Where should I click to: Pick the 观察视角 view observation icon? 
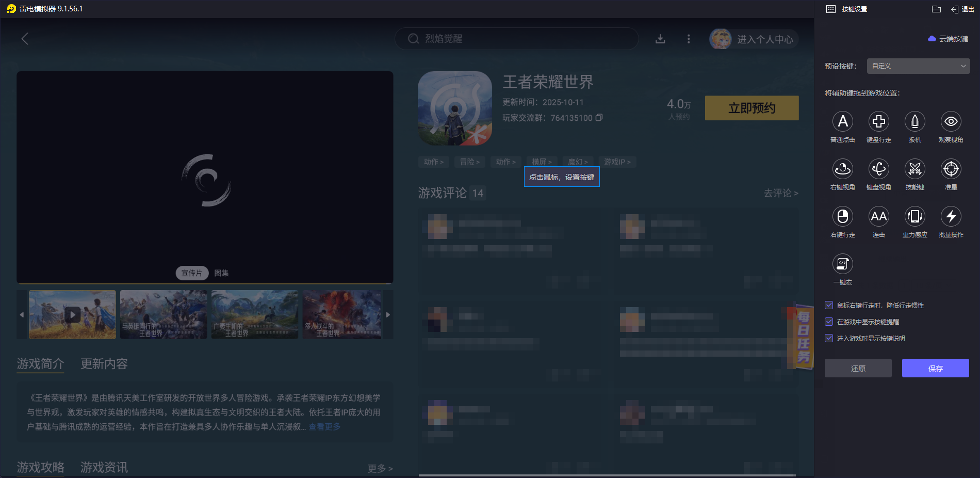[951, 122]
